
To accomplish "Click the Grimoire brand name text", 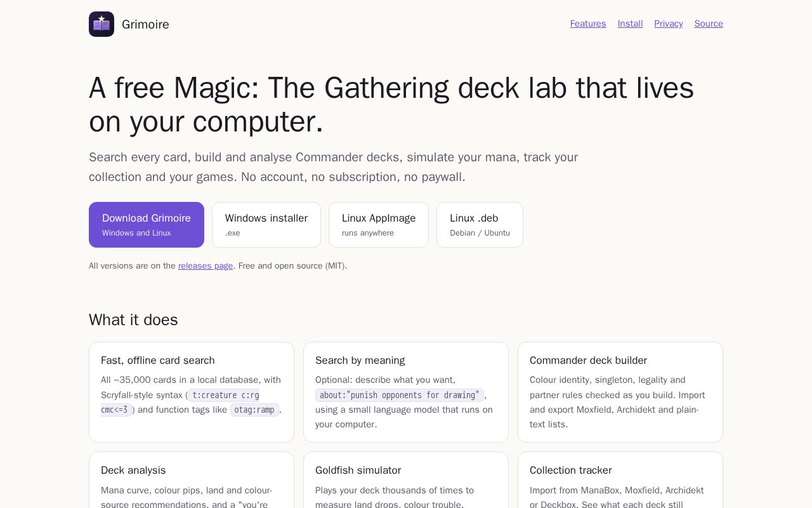I will coord(145,24).
